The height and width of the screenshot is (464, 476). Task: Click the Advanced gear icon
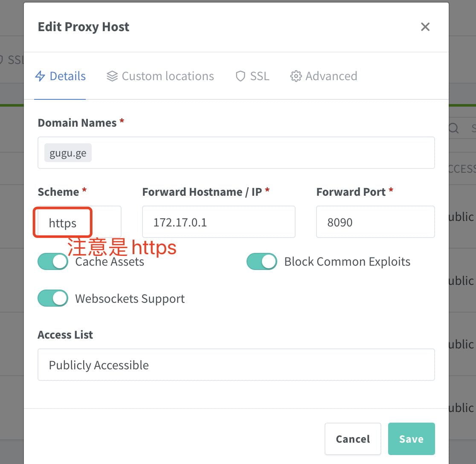click(x=296, y=76)
